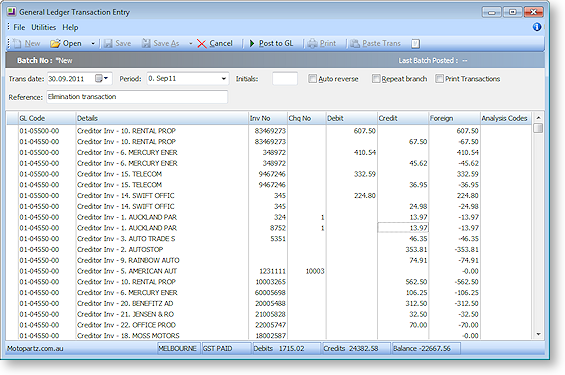
Task: Click the New toolbar icon
Action: pyautogui.click(x=17, y=44)
